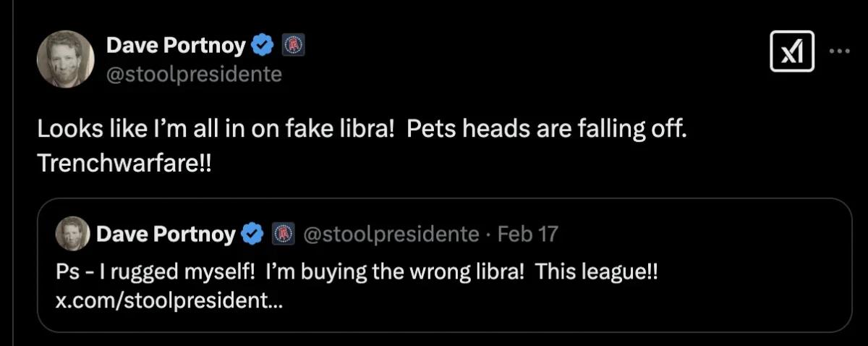Open Dave Portnoy's large profile avatar
868x346 pixels.
click(66, 60)
